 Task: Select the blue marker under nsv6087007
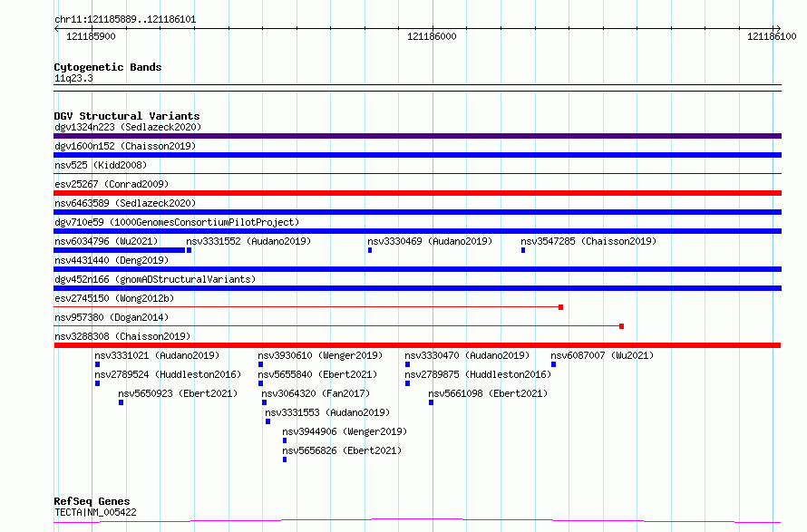pyautogui.click(x=553, y=364)
